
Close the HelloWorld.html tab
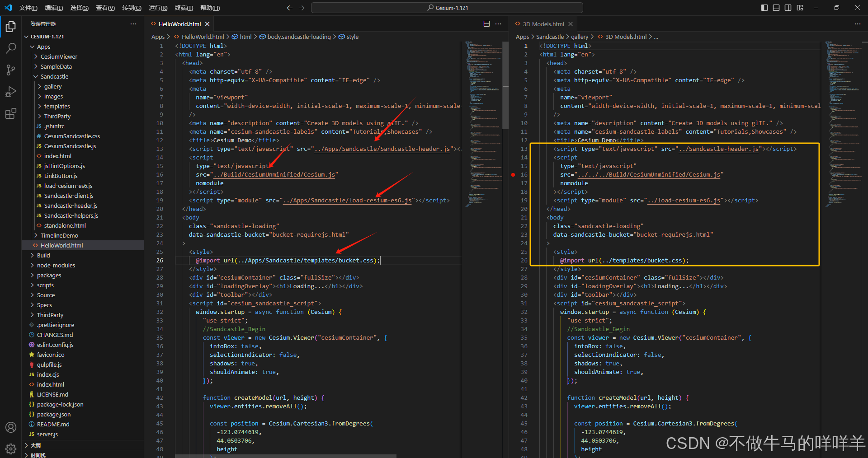coord(208,24)
